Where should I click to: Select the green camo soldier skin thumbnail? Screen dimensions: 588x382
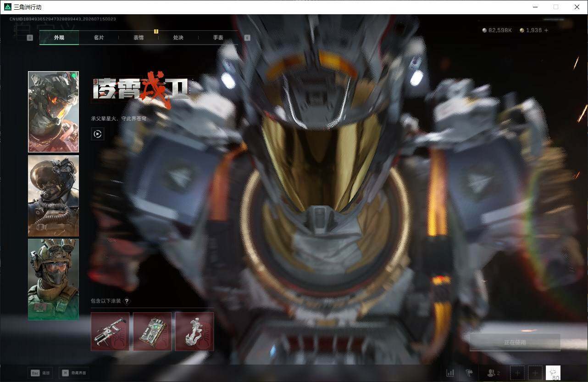[53, 279]
